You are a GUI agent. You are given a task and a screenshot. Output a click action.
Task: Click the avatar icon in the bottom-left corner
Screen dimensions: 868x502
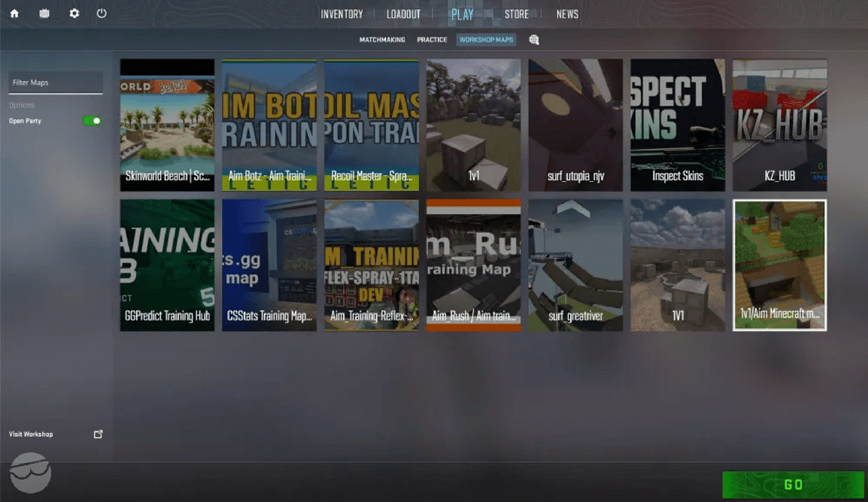[29, 473]
